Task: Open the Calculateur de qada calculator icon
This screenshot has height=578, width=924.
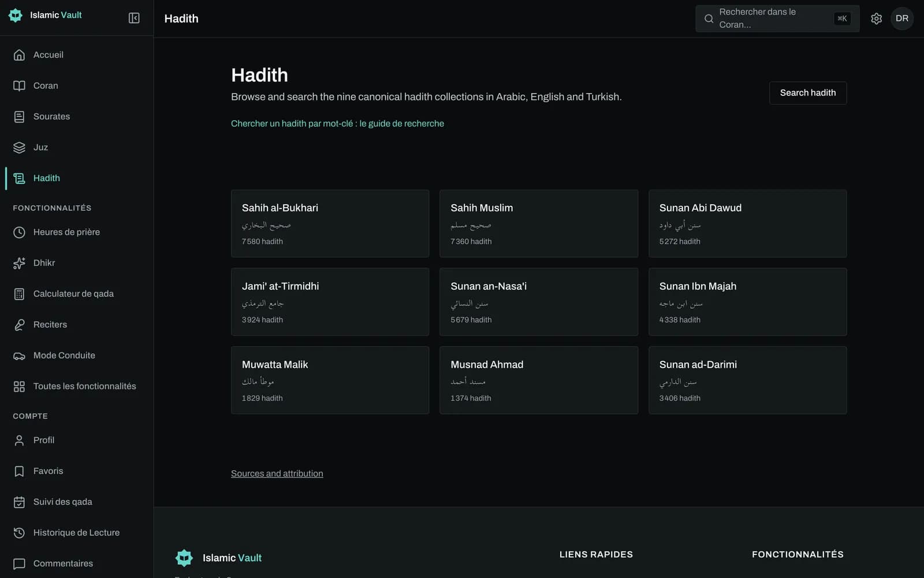Action: click(x=19, y=294)
